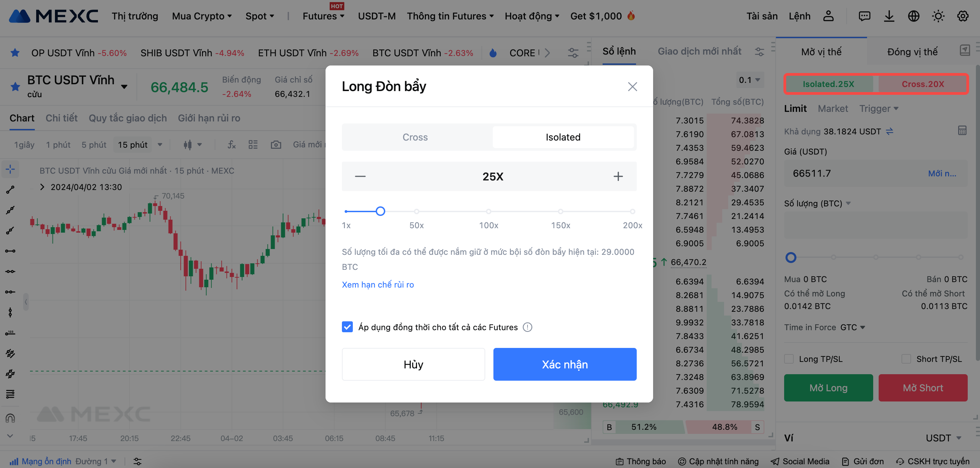The width and height of the screenshot is (980, 468).
Task: Click the theme switch sun icon
Action: click(x=938, y=16)
